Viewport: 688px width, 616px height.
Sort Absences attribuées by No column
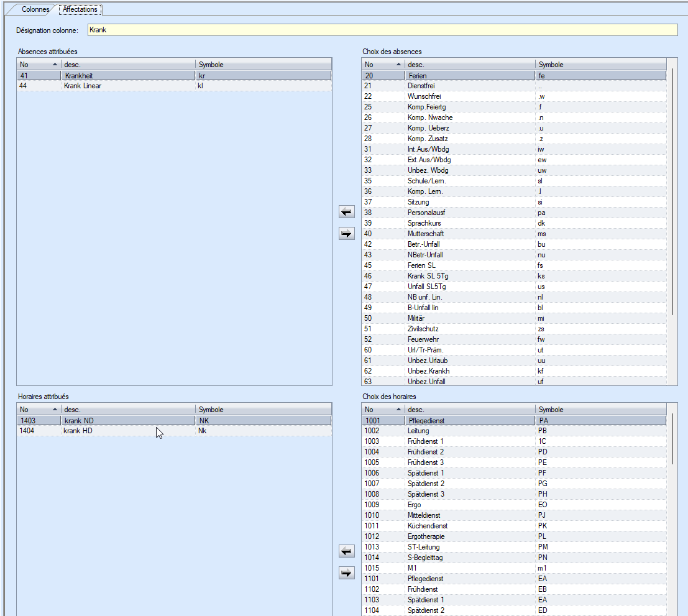[x=38, y=65]
